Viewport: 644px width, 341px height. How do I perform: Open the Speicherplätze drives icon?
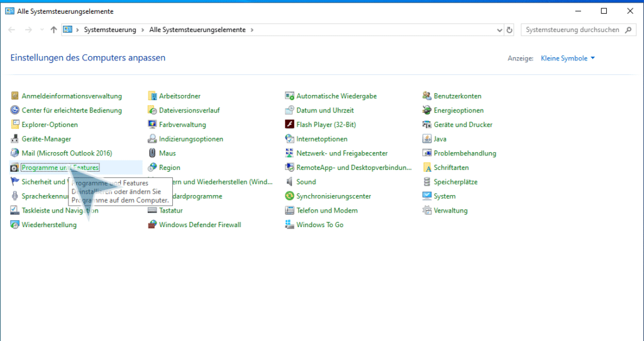point(427,182)
